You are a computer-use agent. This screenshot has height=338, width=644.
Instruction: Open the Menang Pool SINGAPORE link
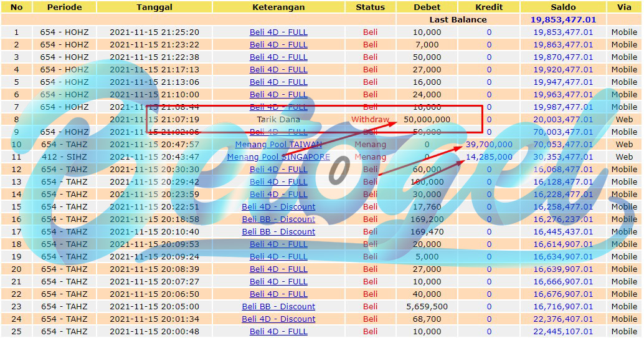pos(278,157)
